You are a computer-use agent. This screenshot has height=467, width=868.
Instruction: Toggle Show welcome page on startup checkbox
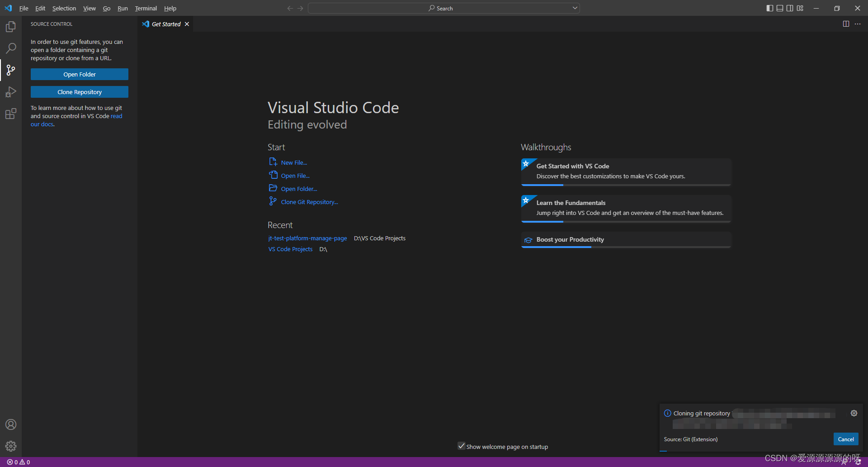(461, 446)
